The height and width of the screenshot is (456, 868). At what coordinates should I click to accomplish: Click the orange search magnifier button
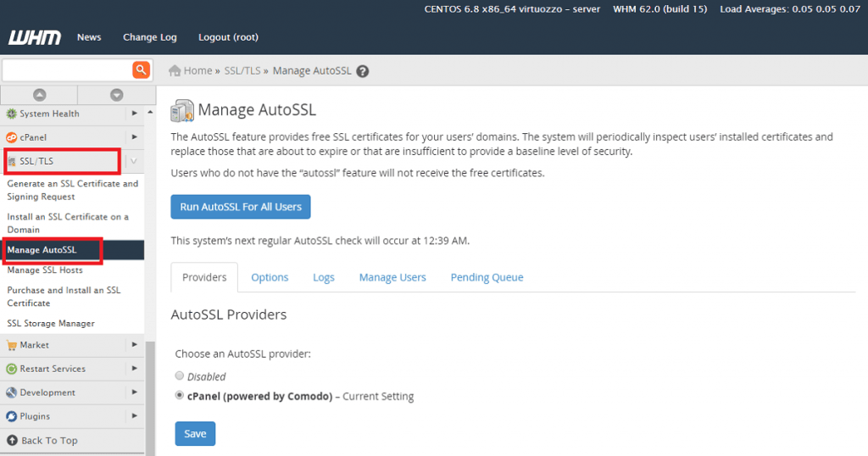[141, 70]
